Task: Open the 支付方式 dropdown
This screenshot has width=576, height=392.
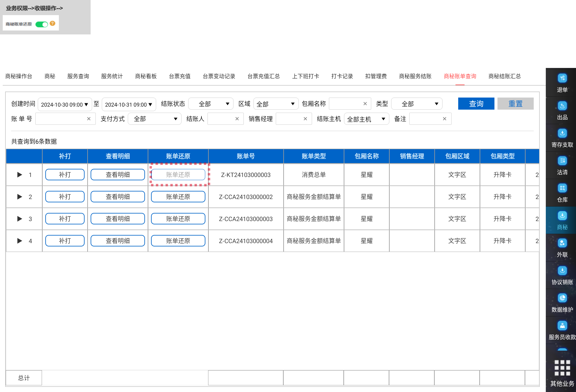Action: [155, 119]
